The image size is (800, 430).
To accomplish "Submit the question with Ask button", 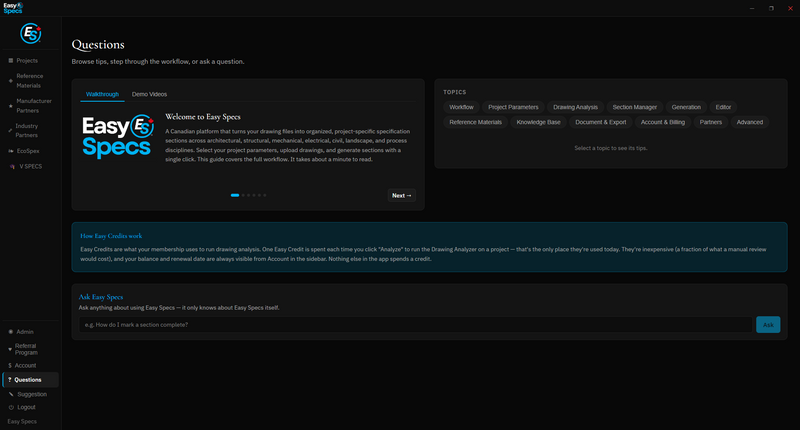I will [768, 324].
